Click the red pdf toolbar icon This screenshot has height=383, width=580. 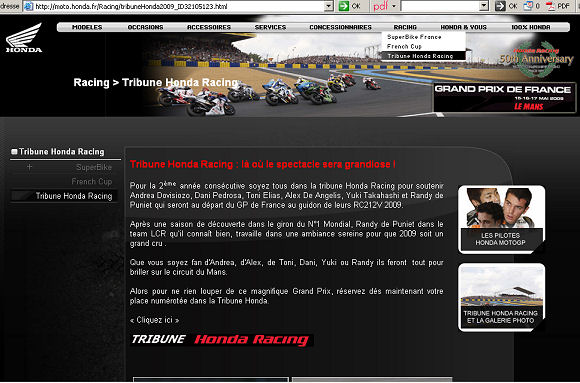[x=380, y=6]
